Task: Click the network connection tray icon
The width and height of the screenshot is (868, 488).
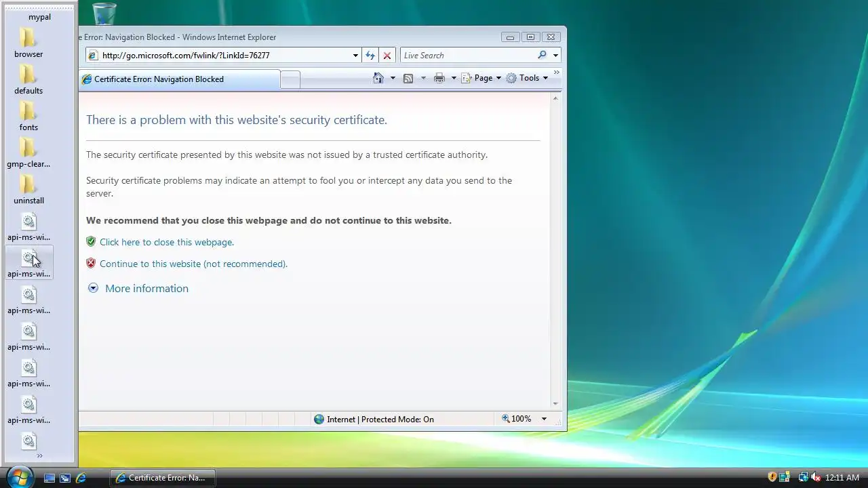Action: pos(803,477)
